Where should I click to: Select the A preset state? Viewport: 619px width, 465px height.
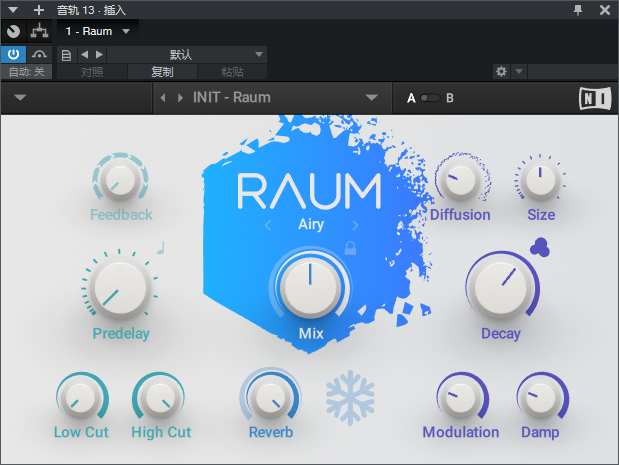click(411, 98)
